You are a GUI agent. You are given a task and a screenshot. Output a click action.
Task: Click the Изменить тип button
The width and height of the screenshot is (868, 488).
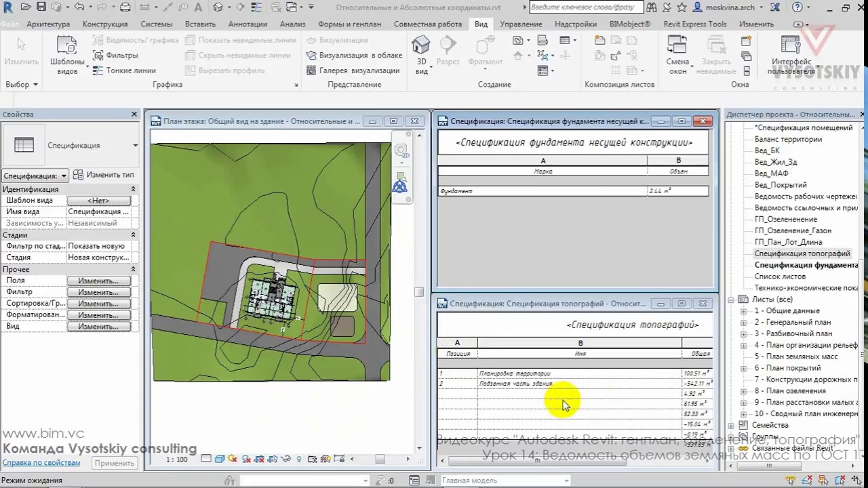[104, 175]
